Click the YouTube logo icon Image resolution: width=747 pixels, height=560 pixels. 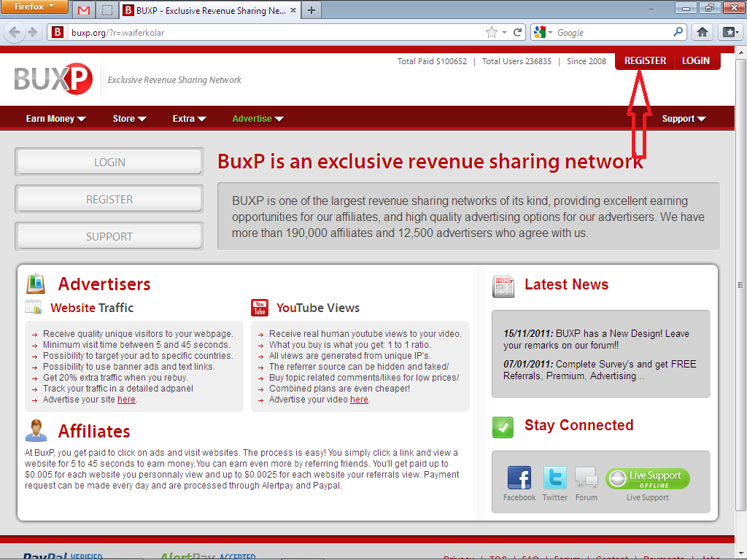coord(260,308)
